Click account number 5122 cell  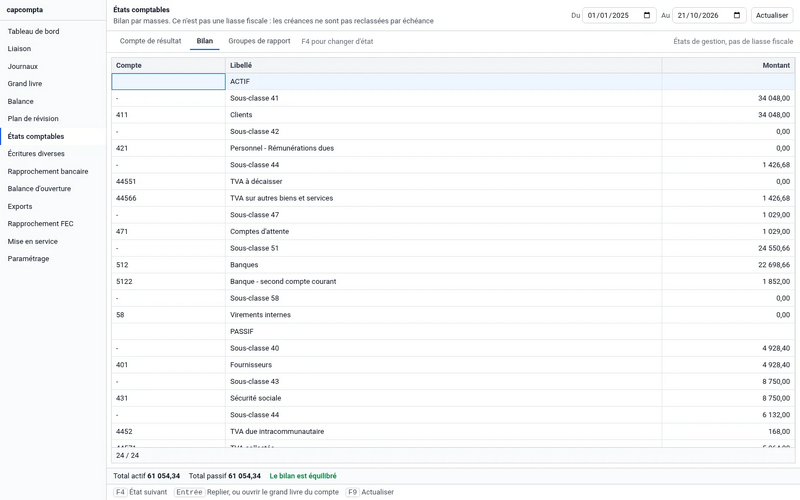point(168,282)
